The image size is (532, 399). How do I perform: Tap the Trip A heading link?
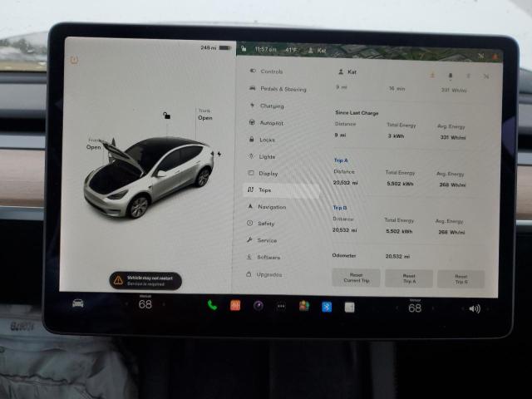point(341,160)
